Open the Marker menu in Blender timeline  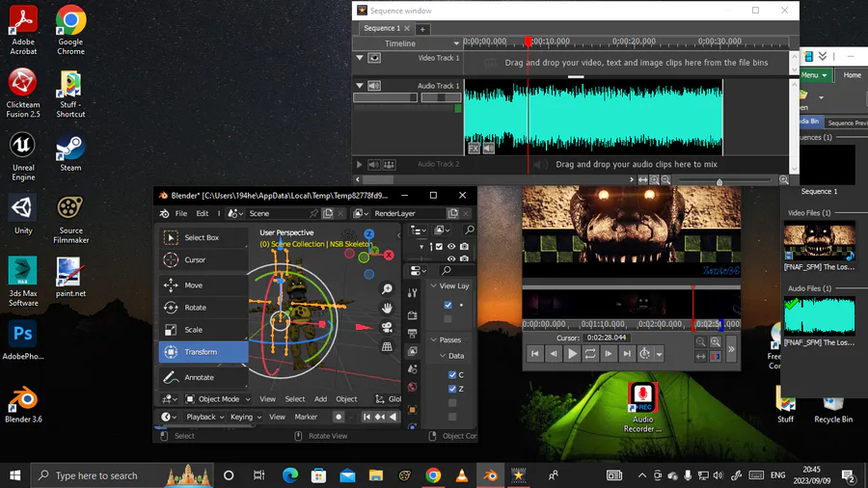(306, 417)
